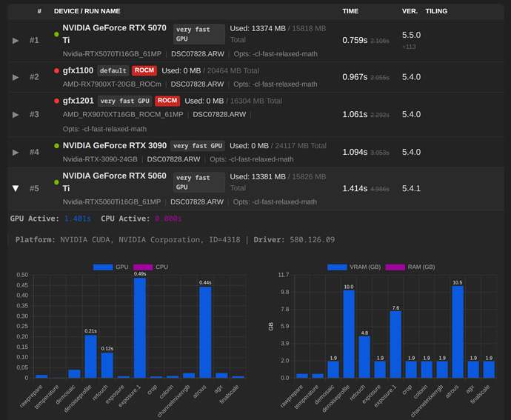This screenshot has height=420, width=511.
Task: Click green status dot for RTX 5070 Ti
Action: point(56,34)
